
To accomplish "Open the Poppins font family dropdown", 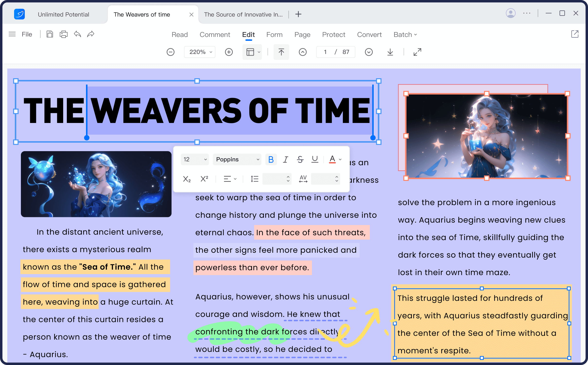I will click(237, 159).
